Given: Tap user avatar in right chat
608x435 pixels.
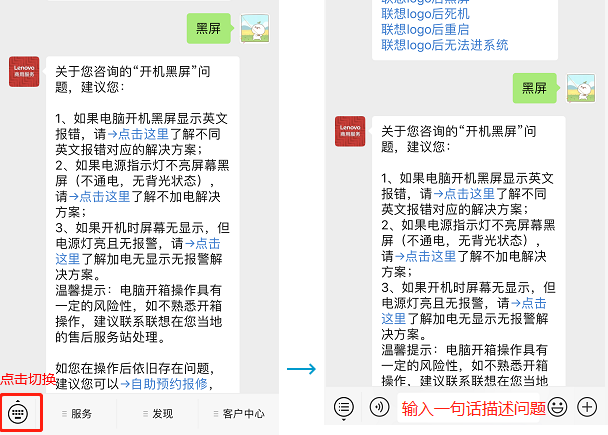Looking at the screenshot, I should 581,88.
